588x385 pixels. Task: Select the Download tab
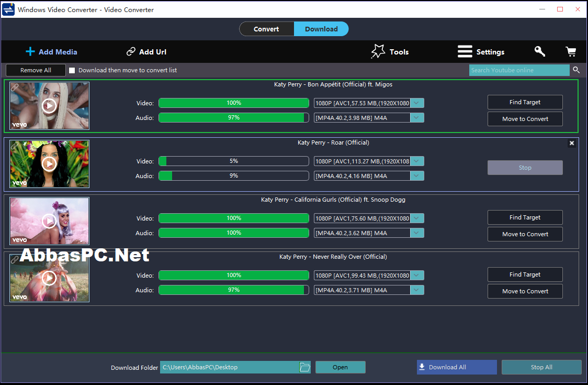(321, 29)
